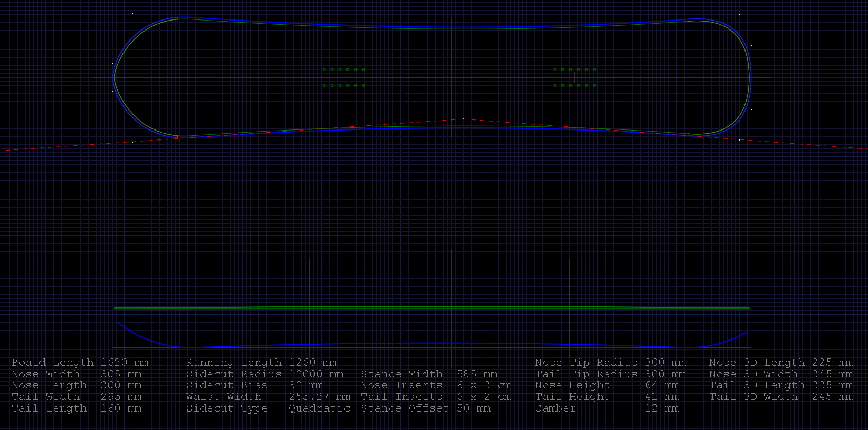Click the left binding insert hole pattern
This screenshot has height=430, width=868.
point(344,77)
